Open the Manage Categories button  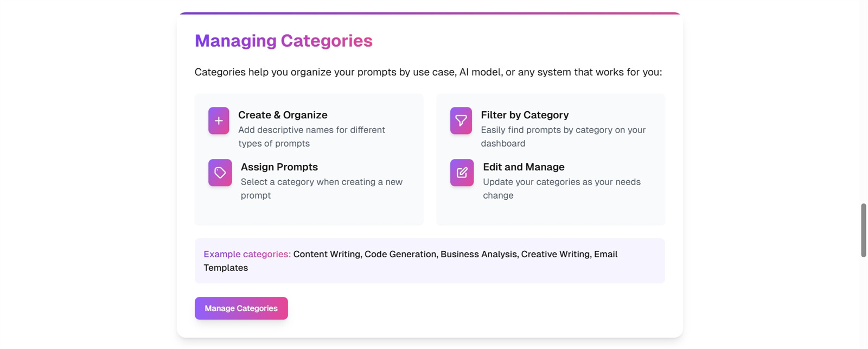point(241,308)
